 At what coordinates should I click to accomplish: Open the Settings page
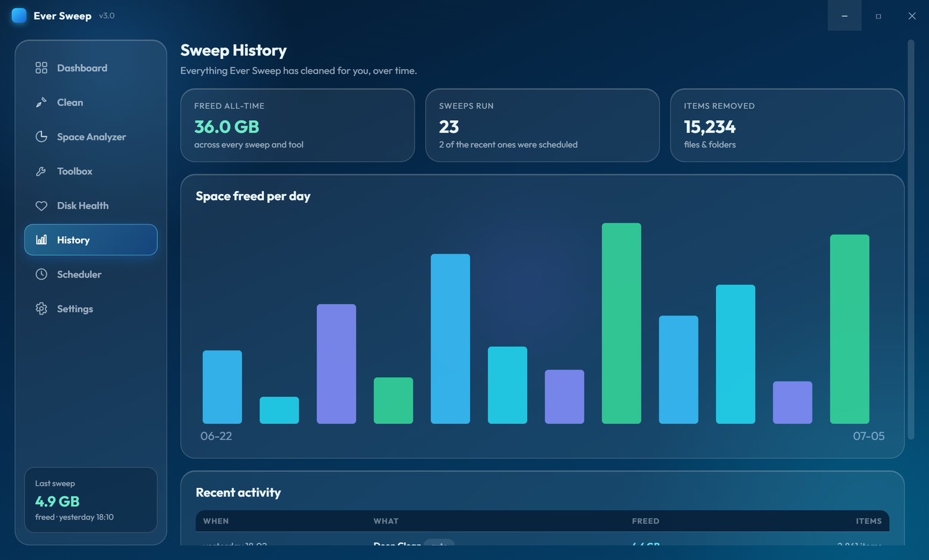(91, 309)
